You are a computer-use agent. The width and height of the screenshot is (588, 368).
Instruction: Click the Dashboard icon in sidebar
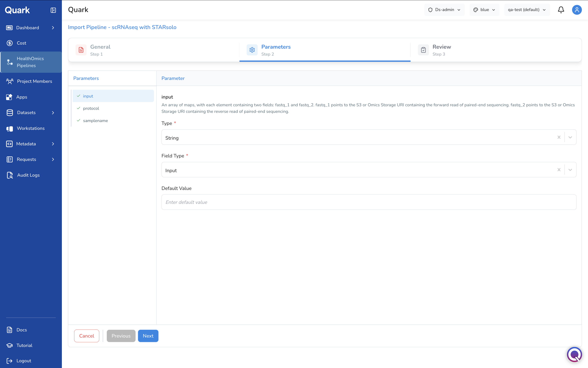coord(9,28)
